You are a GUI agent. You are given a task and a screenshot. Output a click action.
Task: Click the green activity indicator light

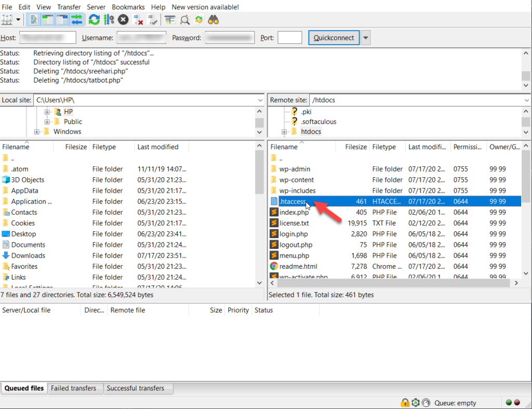pos(509,403)
